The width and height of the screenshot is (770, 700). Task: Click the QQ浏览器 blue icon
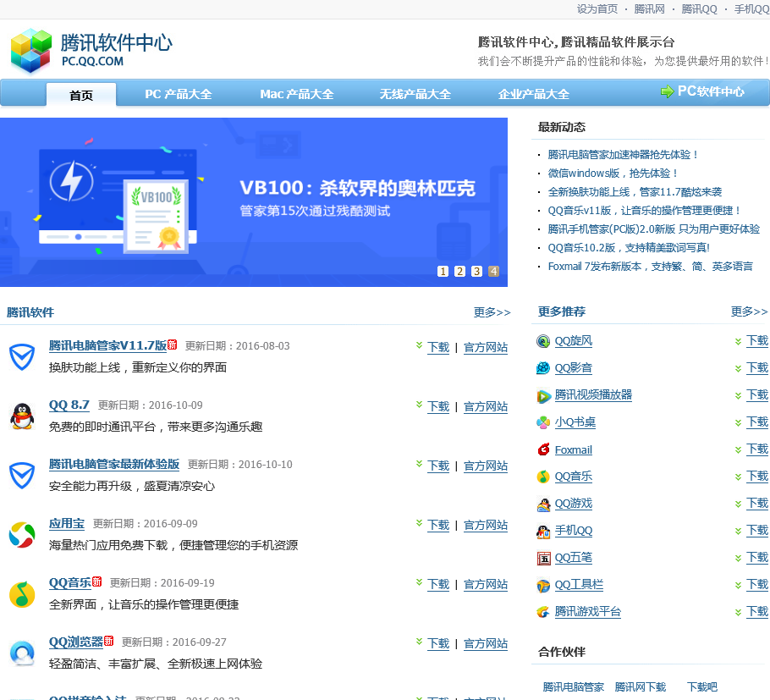point(22,653)
